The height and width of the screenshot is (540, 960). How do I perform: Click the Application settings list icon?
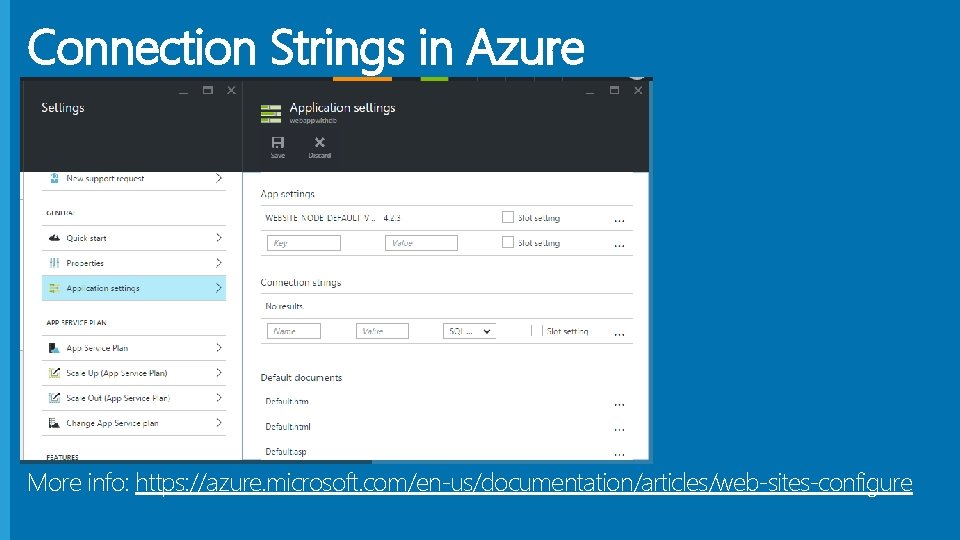tap(54, 288)
